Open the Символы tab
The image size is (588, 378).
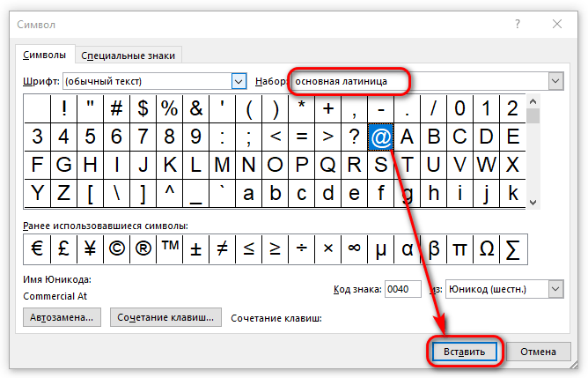point(45,55)
